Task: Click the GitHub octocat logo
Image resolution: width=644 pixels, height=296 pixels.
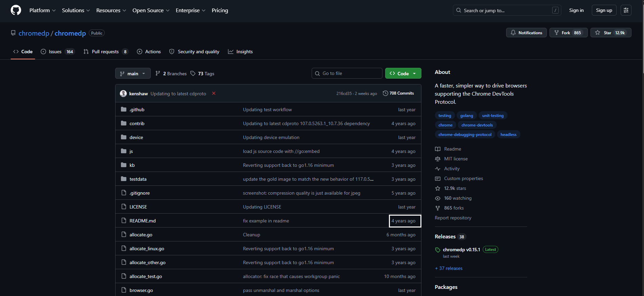Action: point(16,10)
